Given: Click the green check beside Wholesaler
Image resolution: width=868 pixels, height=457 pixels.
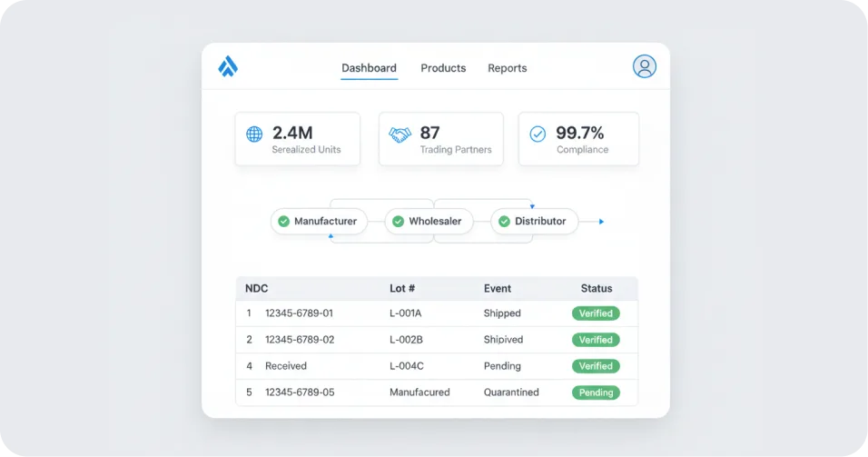Looking at the screenshot, I should pyautogui.click(x=398, y=222).
